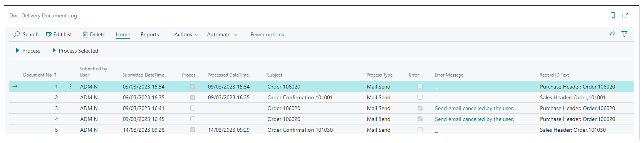Screen dimensions: 644x143
Task: Switch to the Reports tab
Action: tap(149, 34)
